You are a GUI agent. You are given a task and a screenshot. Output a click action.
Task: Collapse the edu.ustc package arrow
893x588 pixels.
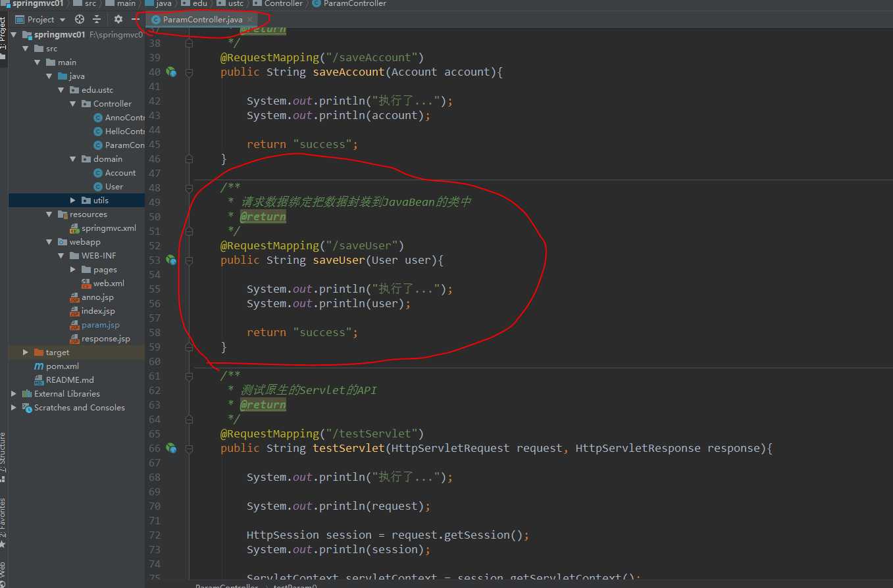[x=61, y=90]
